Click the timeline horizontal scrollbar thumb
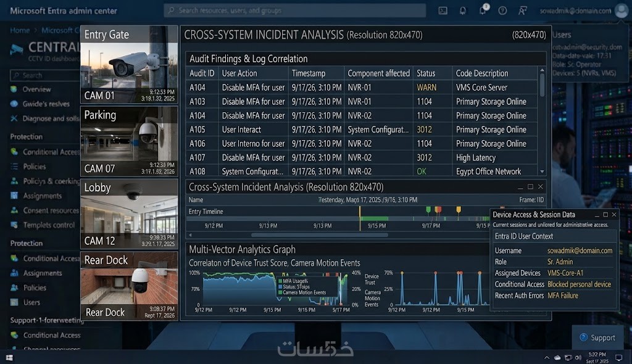 319,235
